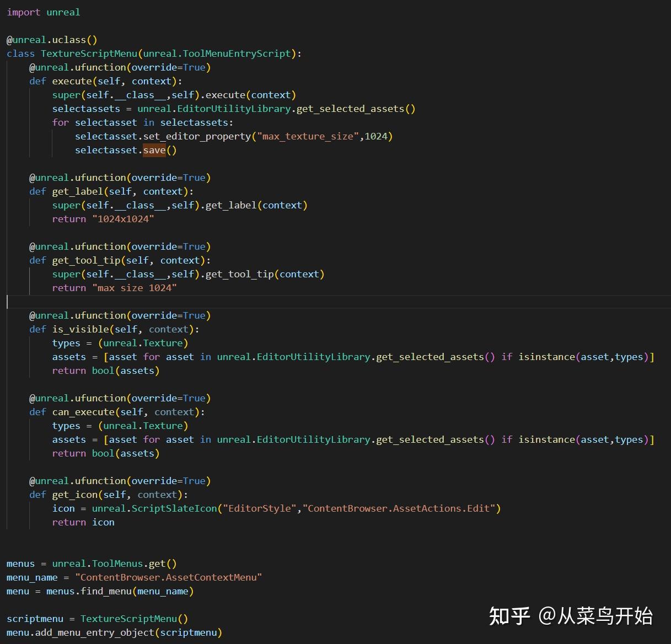The height and width of the screenshot is (644, 671).
Task: Select the max size 1024 string
Action: (135, 287)
